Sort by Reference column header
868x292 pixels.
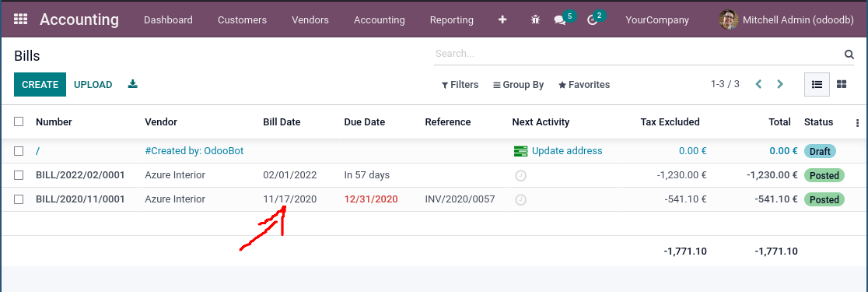(x=448, y=122)
